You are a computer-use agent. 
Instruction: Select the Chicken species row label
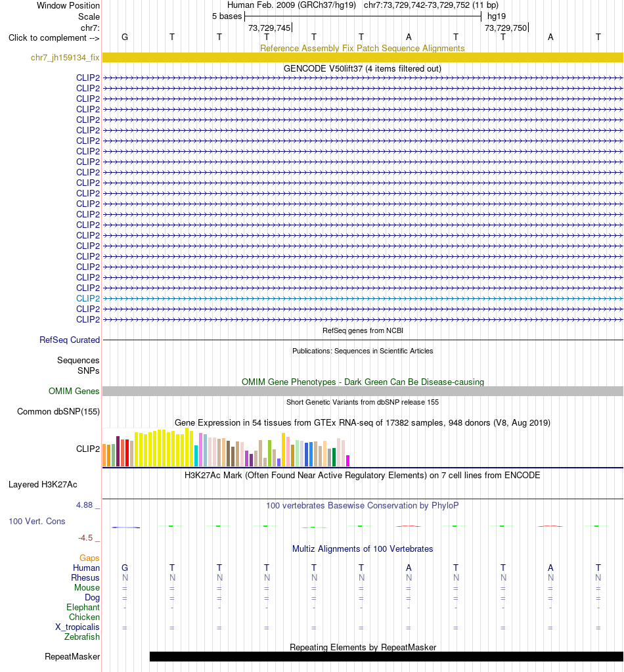85,617
